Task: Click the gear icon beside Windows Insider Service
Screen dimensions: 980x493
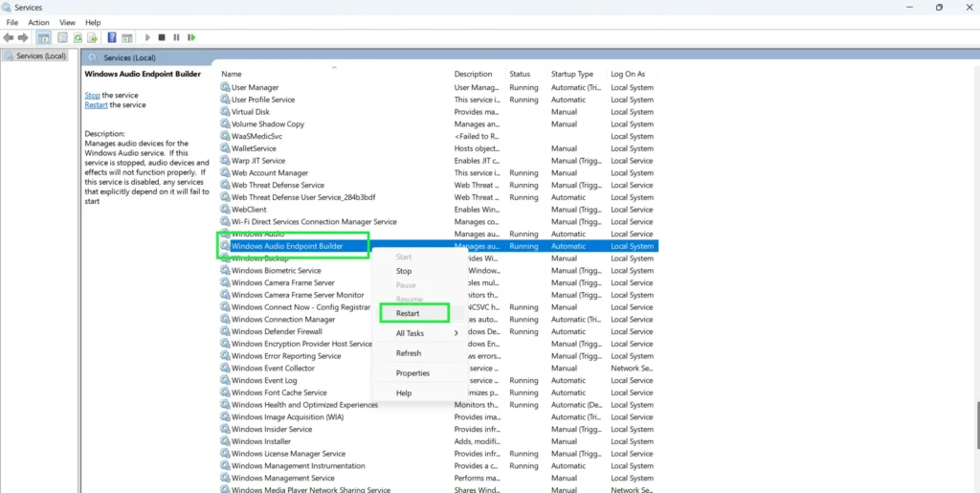Action: click(x=225, y=429)
